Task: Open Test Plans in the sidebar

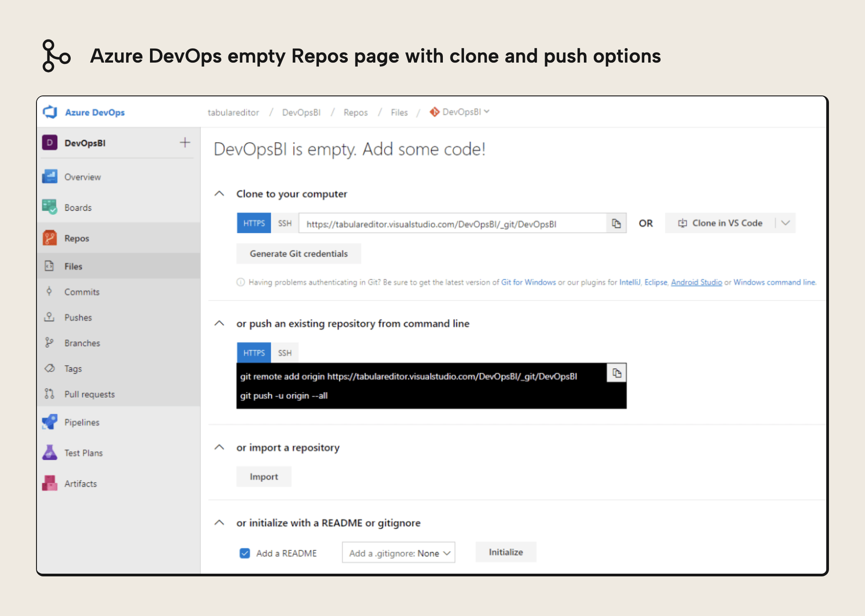Action: pyautogui.click(x=119, y=453)
